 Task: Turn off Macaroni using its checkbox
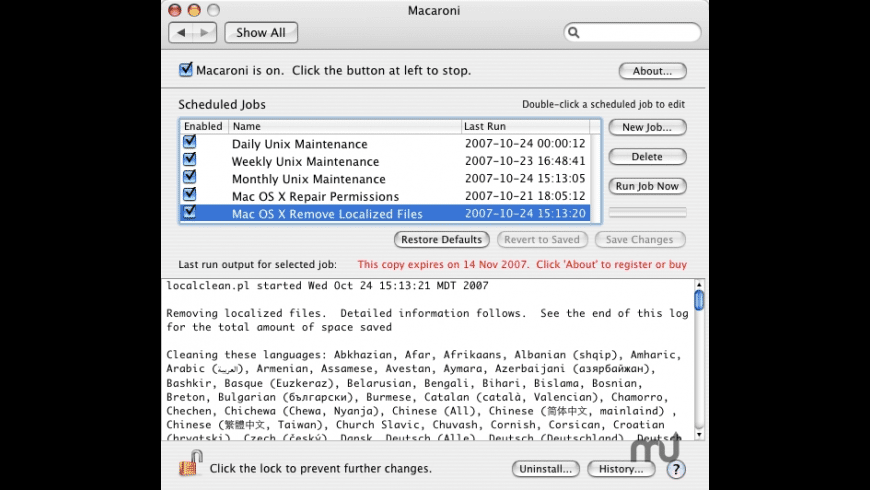(185, 70)
